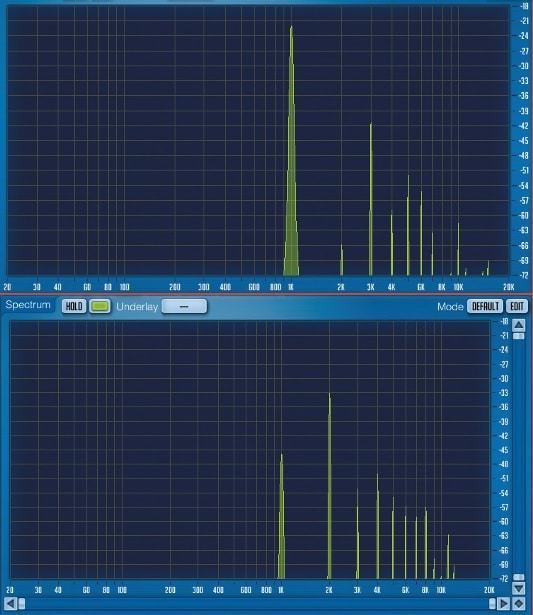Click the vertical range up arrow
The image size is (533, 615).
coord(518,325)
